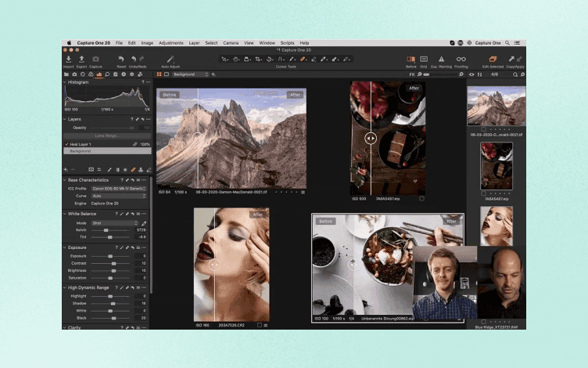Pick white balance with the eyedropper

tap(144, 223)
